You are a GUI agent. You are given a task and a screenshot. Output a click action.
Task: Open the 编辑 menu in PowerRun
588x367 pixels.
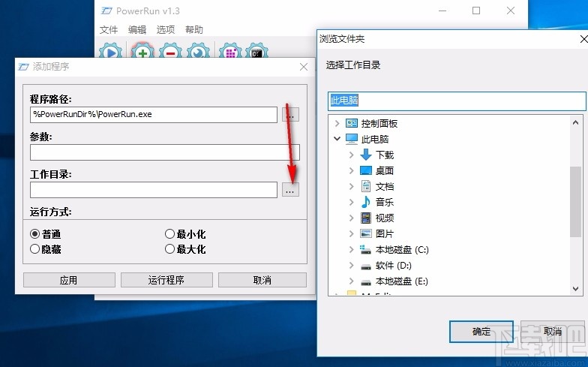tap(137, 30)
